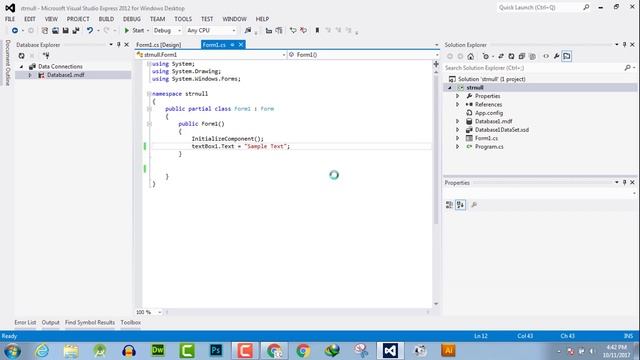Viewport: 640px width, 360px height.
Task: Open the Form1() member dropdown
Action: (363, 55)
